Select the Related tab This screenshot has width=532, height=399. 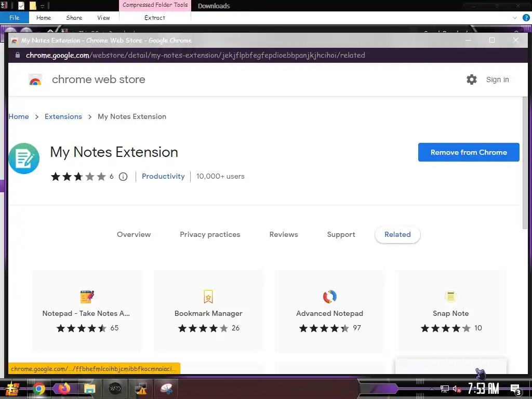pyautogui.click(x=397, y=234)
